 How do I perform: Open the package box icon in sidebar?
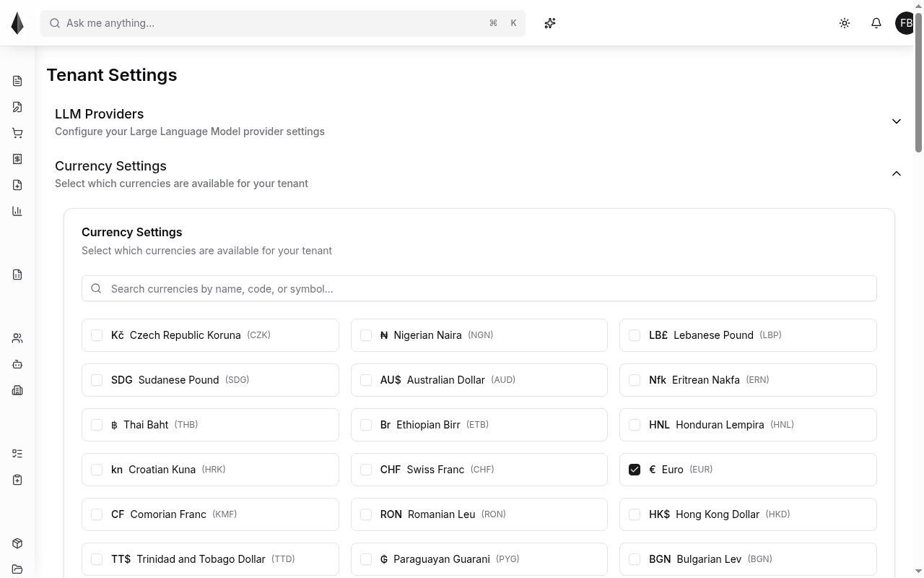pos(17,543)
